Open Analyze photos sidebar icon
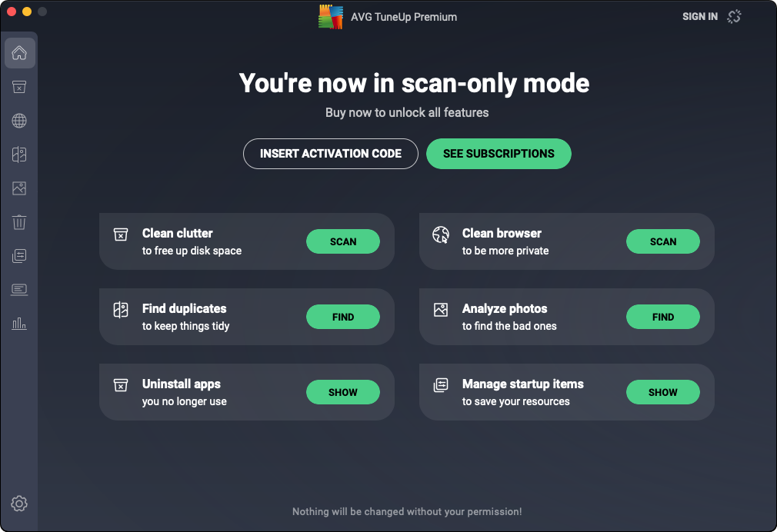Viewport: 777px width, 532px height. (x=19, y=188)
